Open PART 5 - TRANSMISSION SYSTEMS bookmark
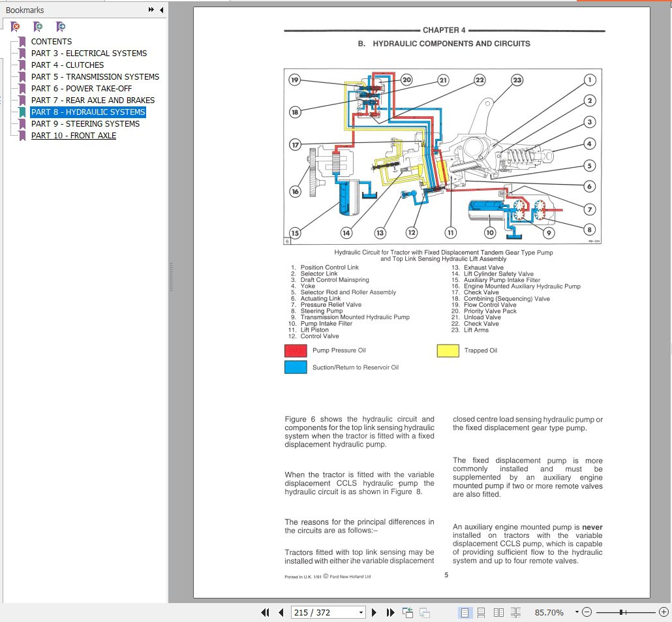The image size is (672, 622). pyautogui.click(x=95, y=77)
